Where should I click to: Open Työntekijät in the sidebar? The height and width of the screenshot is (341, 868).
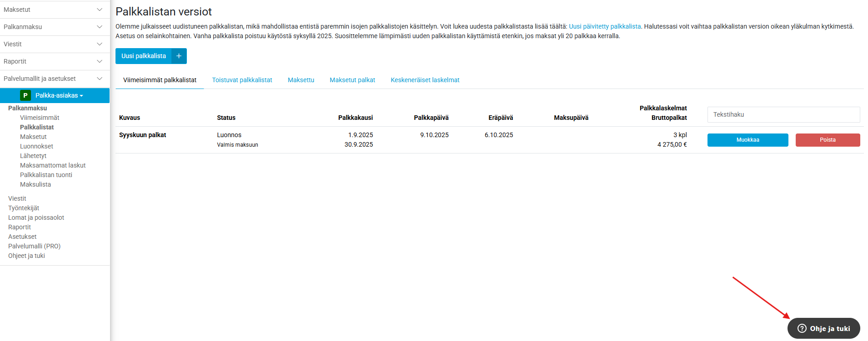click(24, 208)
